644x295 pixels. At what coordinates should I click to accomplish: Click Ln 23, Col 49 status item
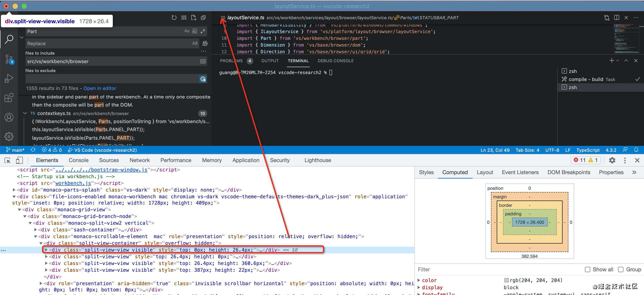pyautogui.click(x=495, y=150)
